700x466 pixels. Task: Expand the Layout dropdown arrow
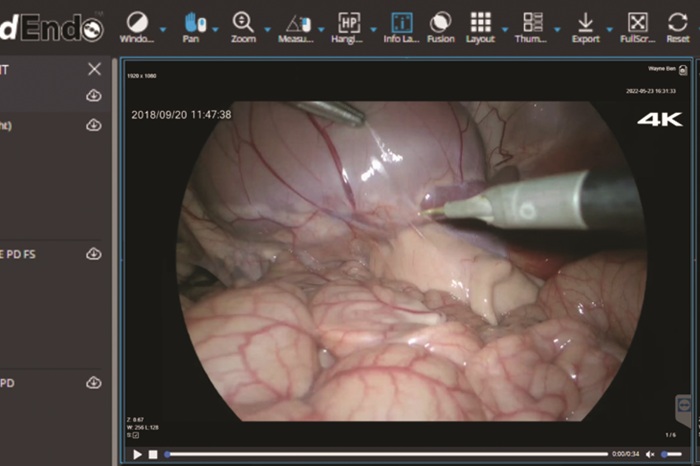pyautogui.click(x=505, y=29)
